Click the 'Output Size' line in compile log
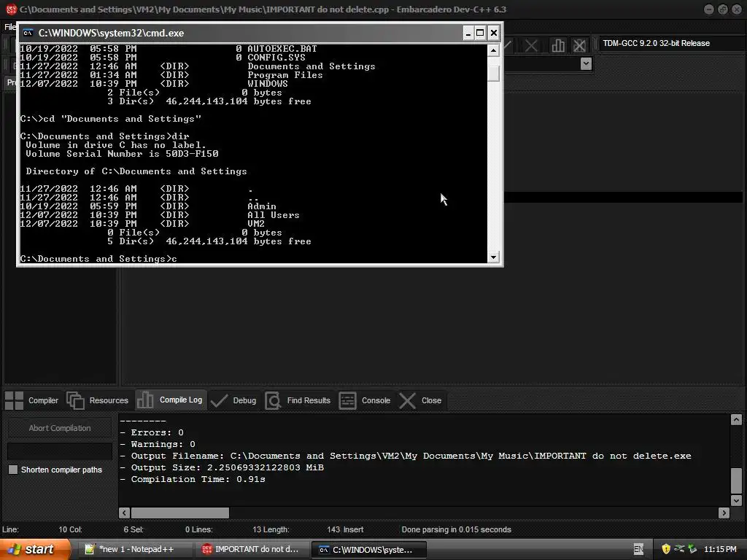The height and width of the screenshot is (560, 747). pyautogui.click(x=222, y=467)
